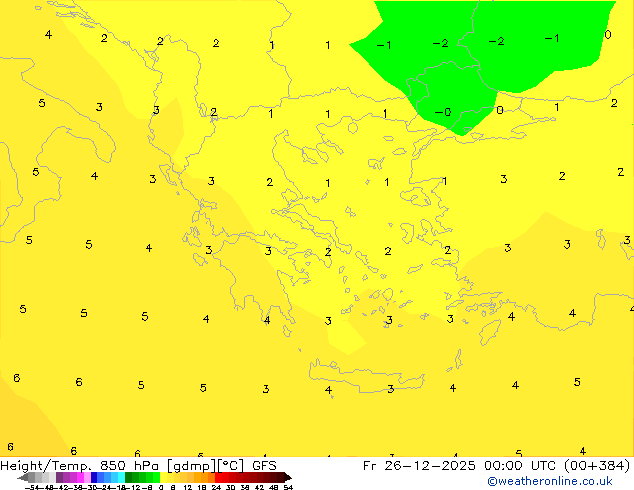This screenshot has width=634, height=490.
Task: Click the gray left arrow end of the color scale
Action: coord(23,477)
